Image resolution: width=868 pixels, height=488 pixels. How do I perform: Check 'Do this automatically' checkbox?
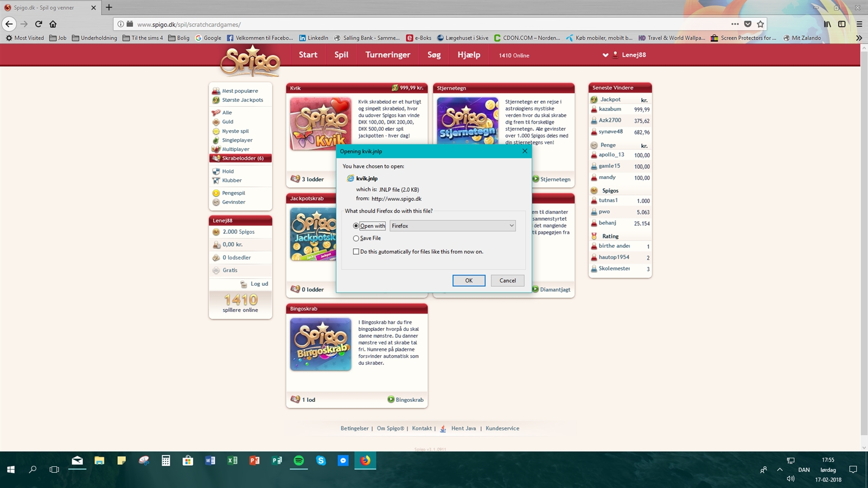pyautogui.click(x=356, y=252)
